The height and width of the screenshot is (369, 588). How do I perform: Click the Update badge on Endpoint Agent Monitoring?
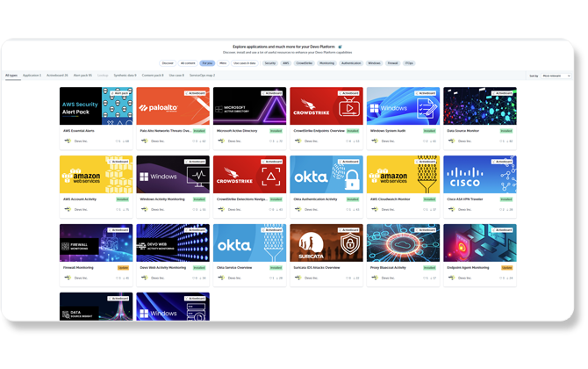tap(507, 267)
